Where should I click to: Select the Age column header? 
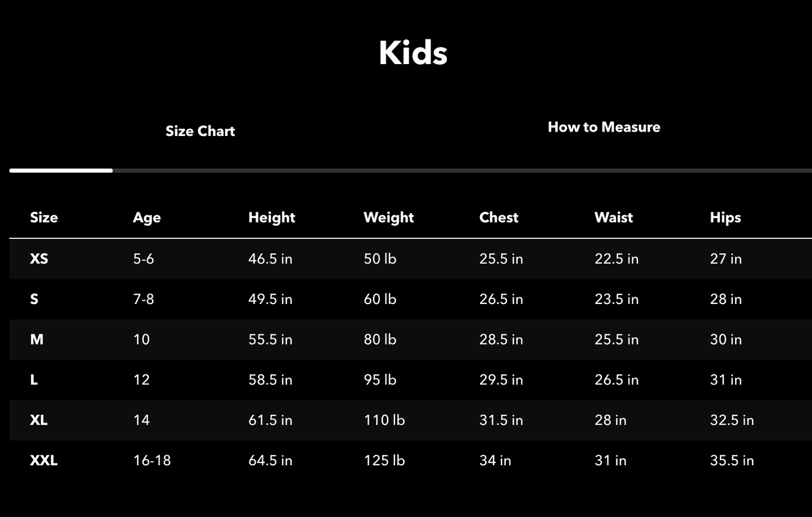tap(147, 217)
